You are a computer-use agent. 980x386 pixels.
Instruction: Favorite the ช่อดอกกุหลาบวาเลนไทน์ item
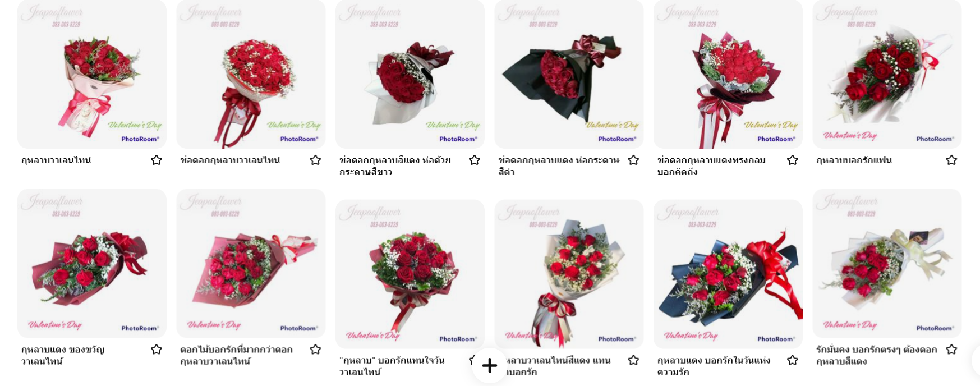pos(315,160)
